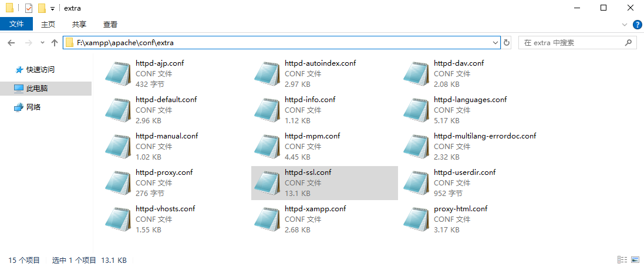Select the httpd-autoindex.conf notepad icon
The image size is (644, 267).
click(267, 75)
